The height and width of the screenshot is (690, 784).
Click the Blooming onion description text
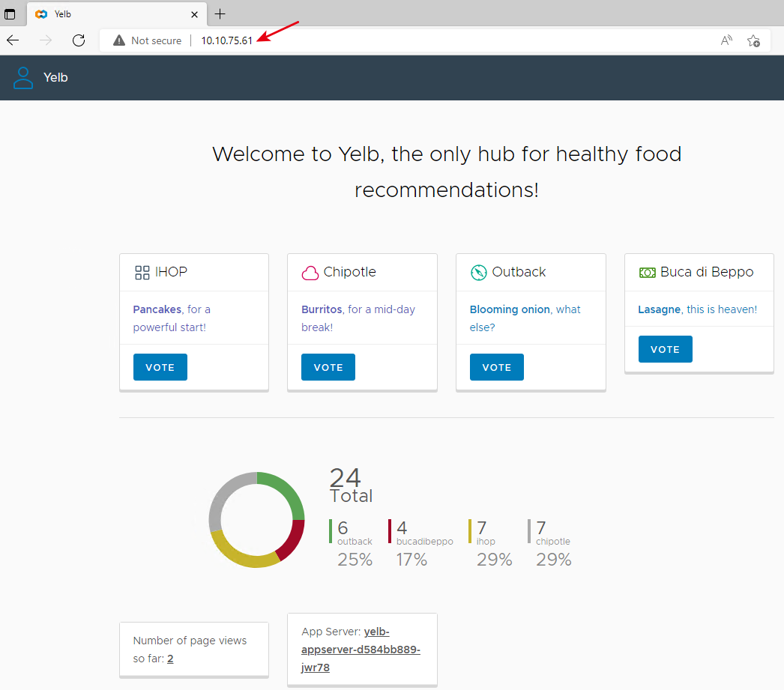coord(525,318)
